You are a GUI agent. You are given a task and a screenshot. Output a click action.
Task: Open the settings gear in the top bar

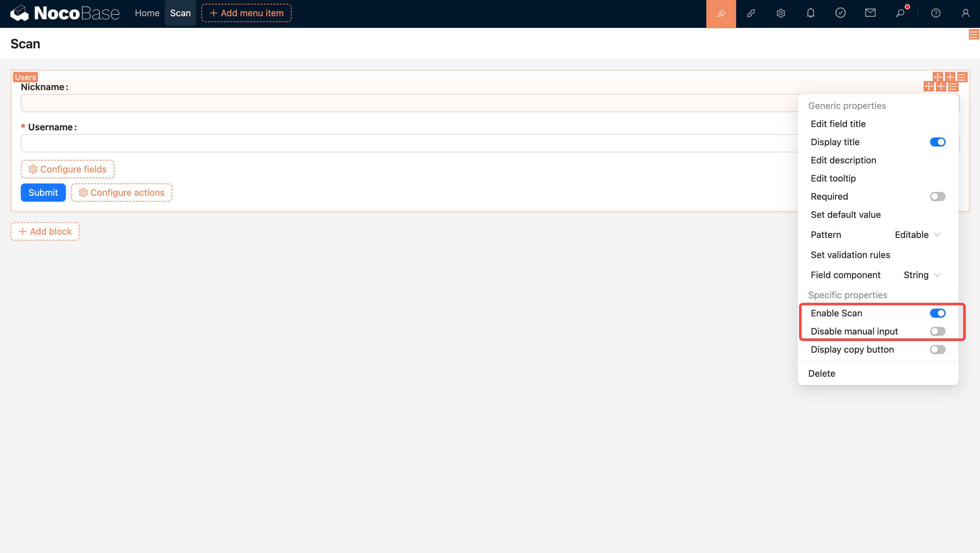[x=781, y=13]
